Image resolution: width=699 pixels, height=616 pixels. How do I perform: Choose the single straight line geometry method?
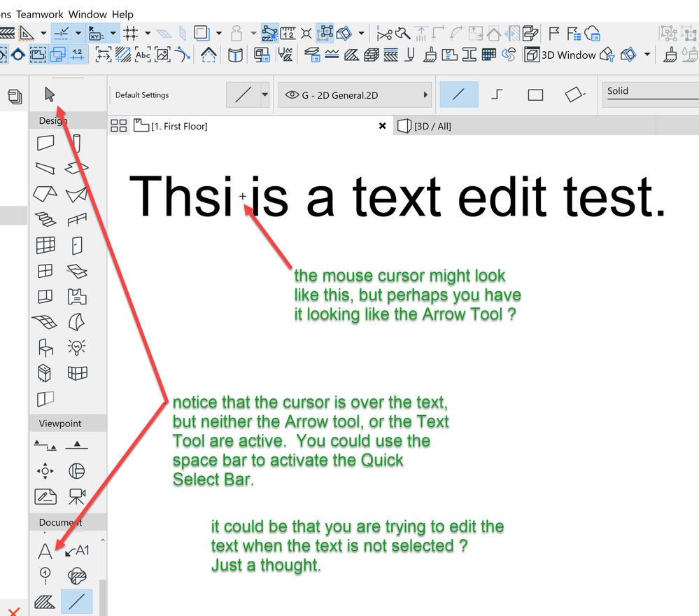coord(459,94)
